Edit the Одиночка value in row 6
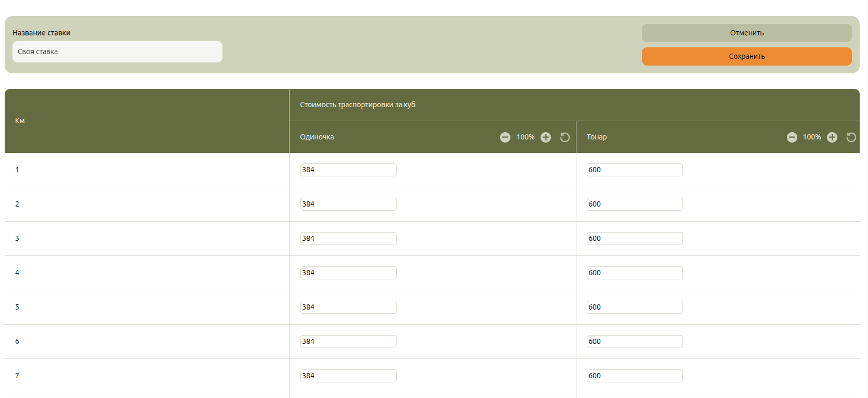This screenshot has height=398, width=868. (348, 342)
